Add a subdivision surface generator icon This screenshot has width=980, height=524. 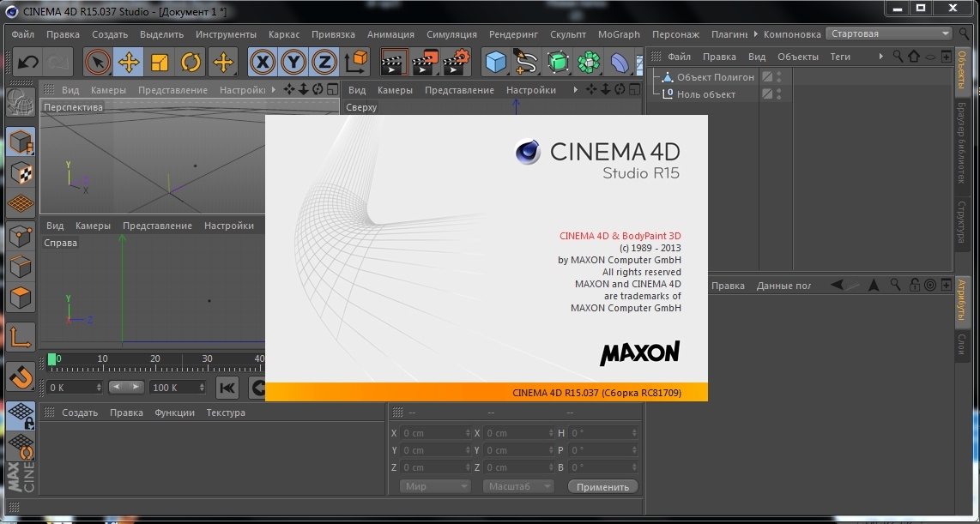coord(558,62)
